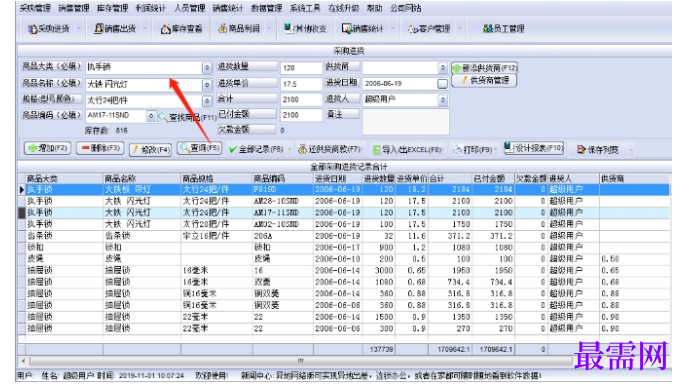Click the horizontal scrollbar left arrow
This screenshot has height=387, width=686.
[x=23, y=361]
